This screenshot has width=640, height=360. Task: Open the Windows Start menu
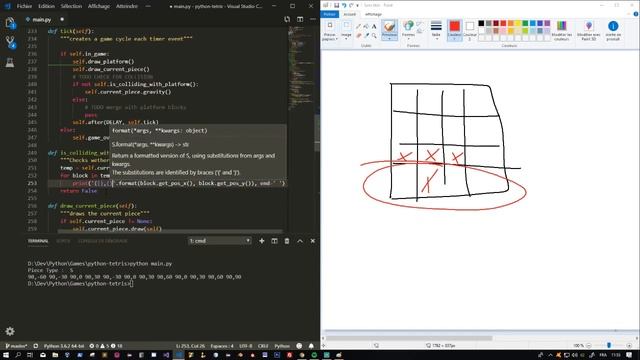6,355
